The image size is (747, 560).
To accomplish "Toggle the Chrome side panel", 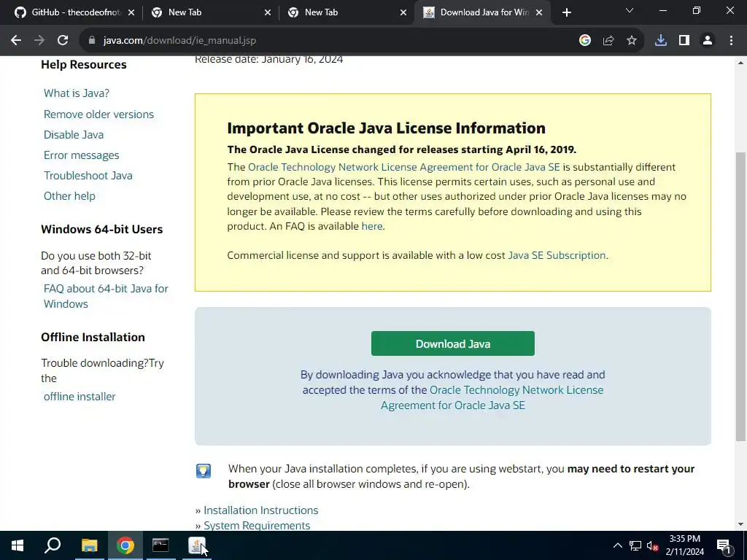I will pyautogui.click(x=684, y=41).
